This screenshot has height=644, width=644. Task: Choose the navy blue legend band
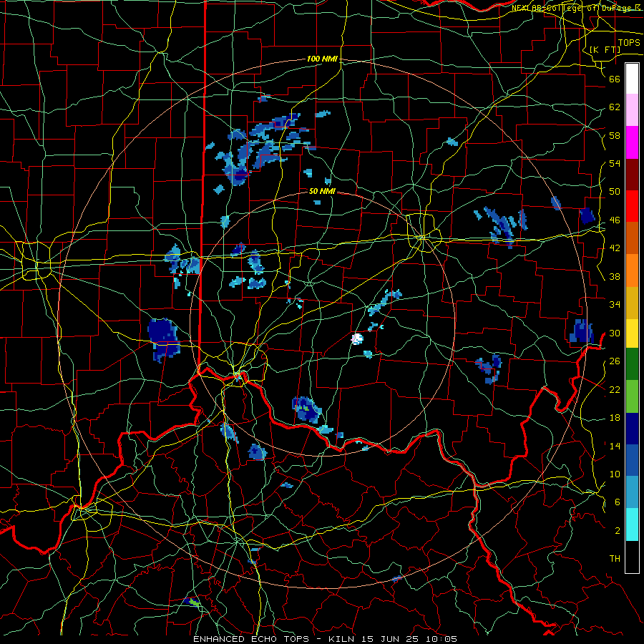(x=632, y=429)
